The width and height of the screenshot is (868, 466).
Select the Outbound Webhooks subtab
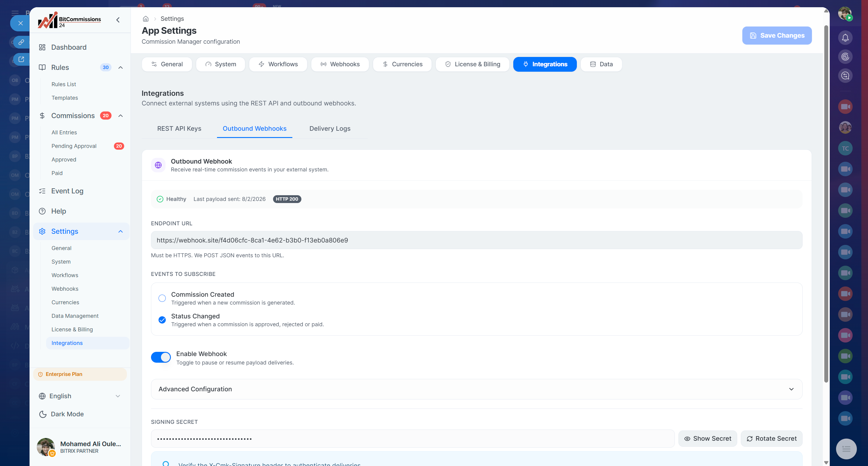pos(254,129)
